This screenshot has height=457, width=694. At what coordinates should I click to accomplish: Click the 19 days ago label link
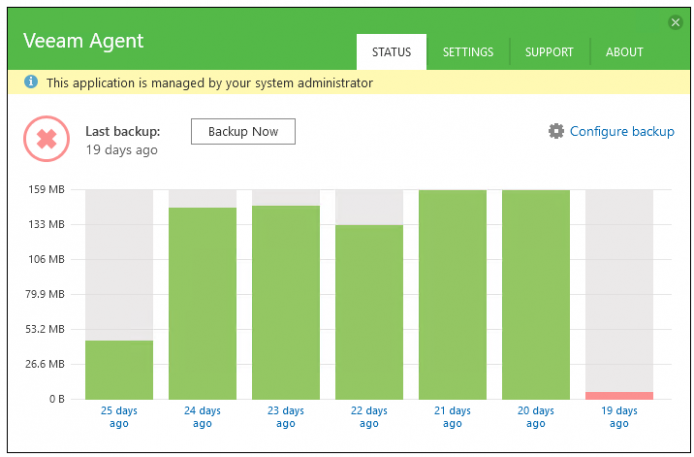coord(619,417)
